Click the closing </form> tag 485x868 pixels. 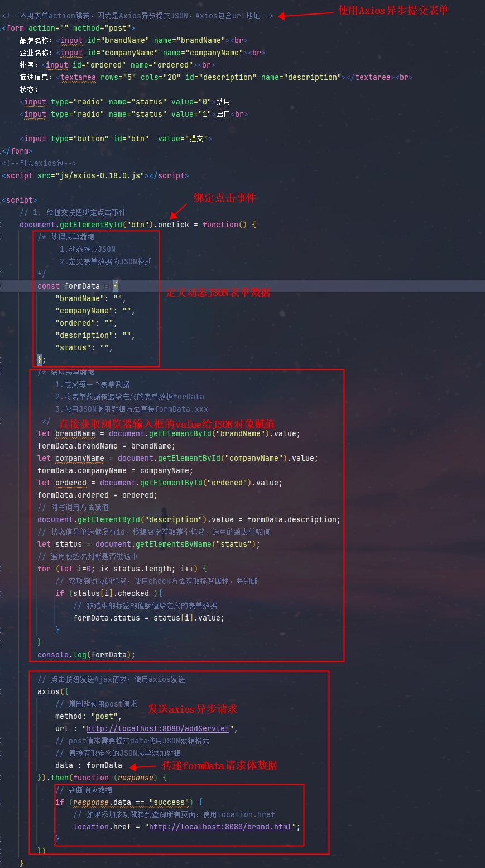[x=17, y=151]
